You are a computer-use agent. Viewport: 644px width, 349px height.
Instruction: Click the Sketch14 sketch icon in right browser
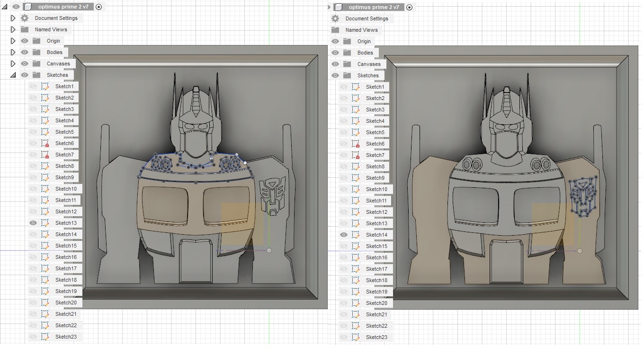[x=356, y=235]
